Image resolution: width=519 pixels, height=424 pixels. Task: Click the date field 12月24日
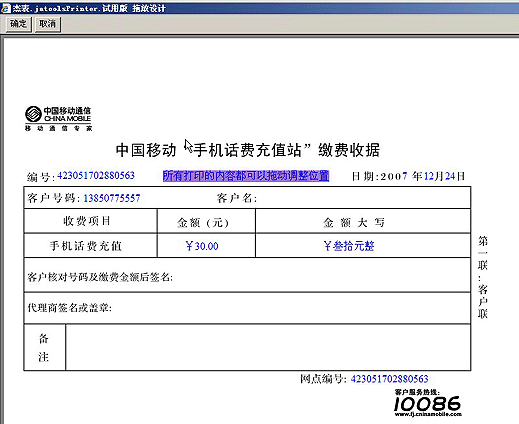coord(444,176)
